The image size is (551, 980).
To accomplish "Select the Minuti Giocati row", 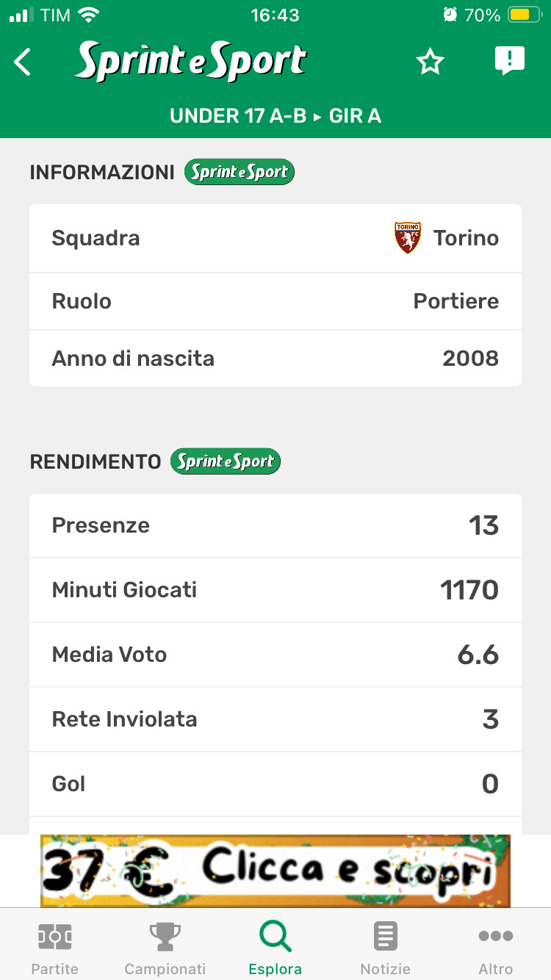I will tap(275, 590).
